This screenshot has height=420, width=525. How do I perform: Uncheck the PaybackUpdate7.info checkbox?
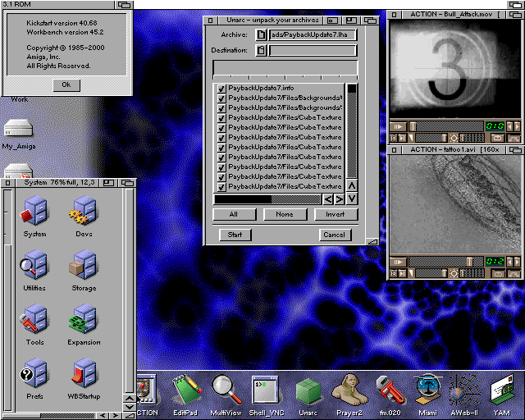221,89
